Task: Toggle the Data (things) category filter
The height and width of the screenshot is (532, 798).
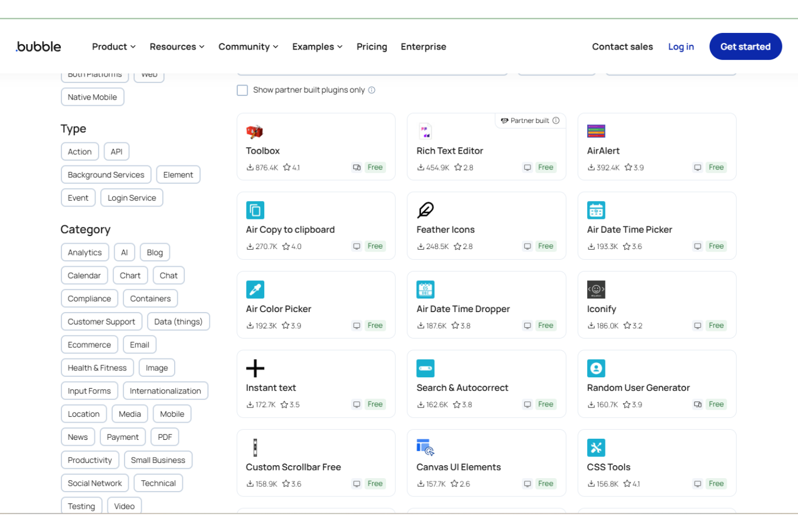Action: (178, 322)
